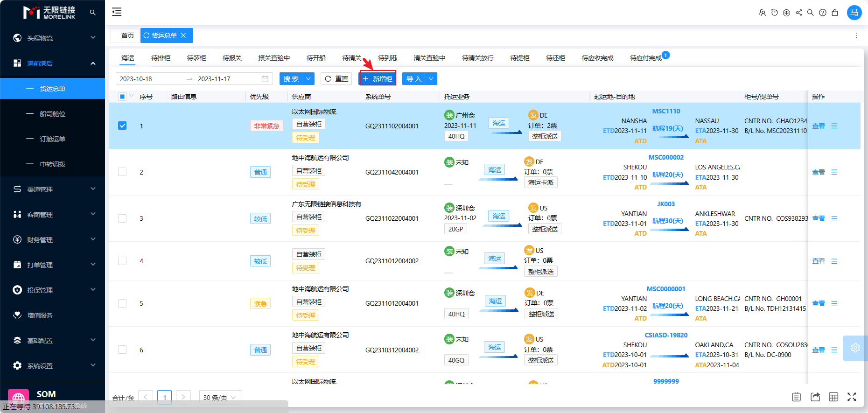Screen dimensions: 868x413
Task: Open the chat bubble face icon
Action: [x=775, y=13]
